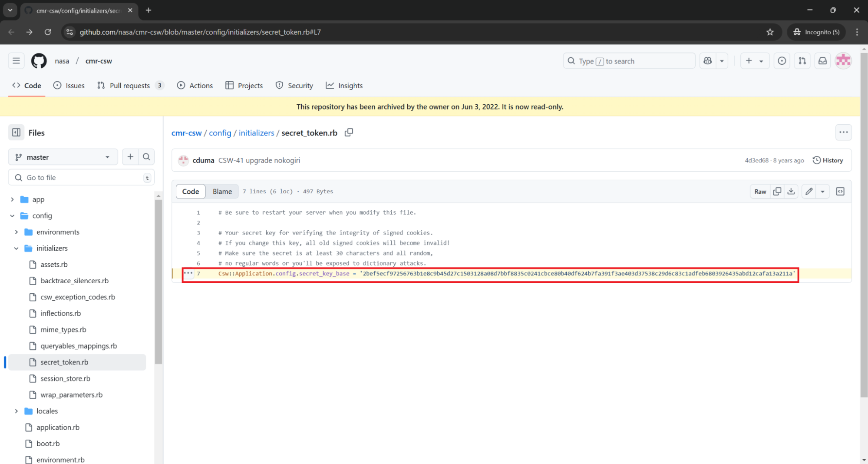Image resolution: width=868 pixels, height=464 pixels.
Task: Edit this file with pencil icon
Action: click(809, 192)
